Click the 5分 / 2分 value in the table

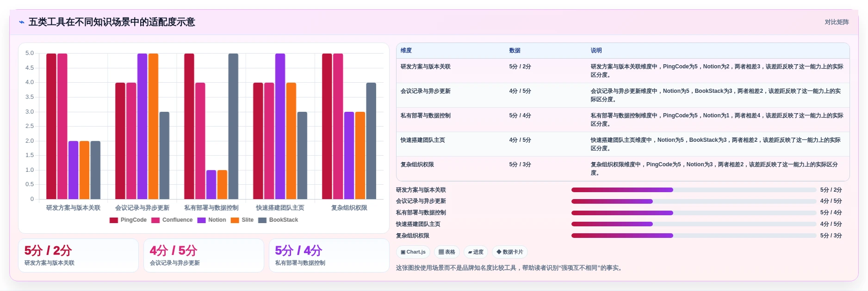coord(520,67)
